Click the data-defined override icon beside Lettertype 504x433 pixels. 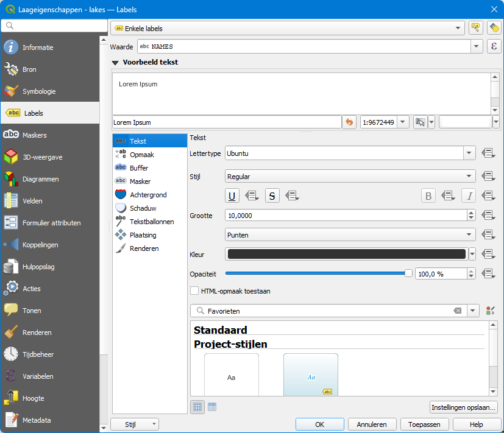[487, 153]
